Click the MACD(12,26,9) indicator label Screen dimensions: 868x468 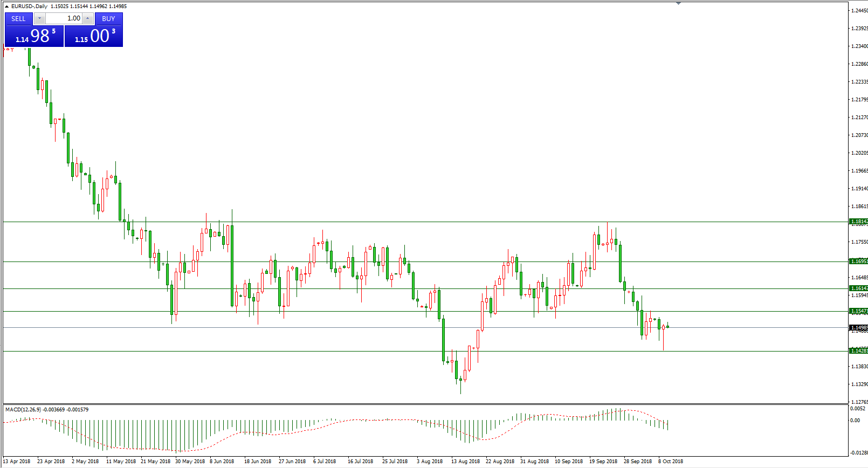point(23,410)
